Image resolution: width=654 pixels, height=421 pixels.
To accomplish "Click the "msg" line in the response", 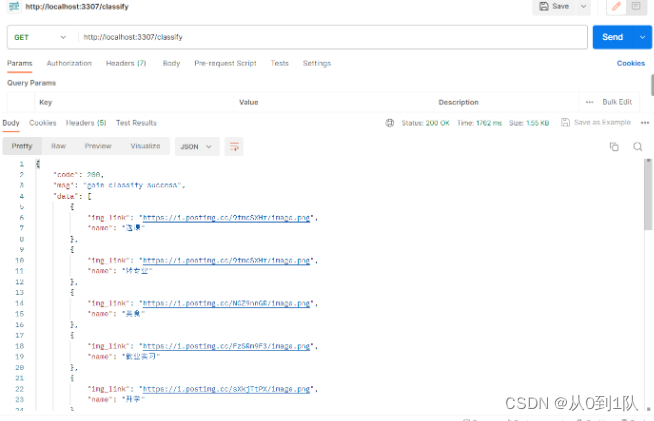I will (x=119, y=185).
